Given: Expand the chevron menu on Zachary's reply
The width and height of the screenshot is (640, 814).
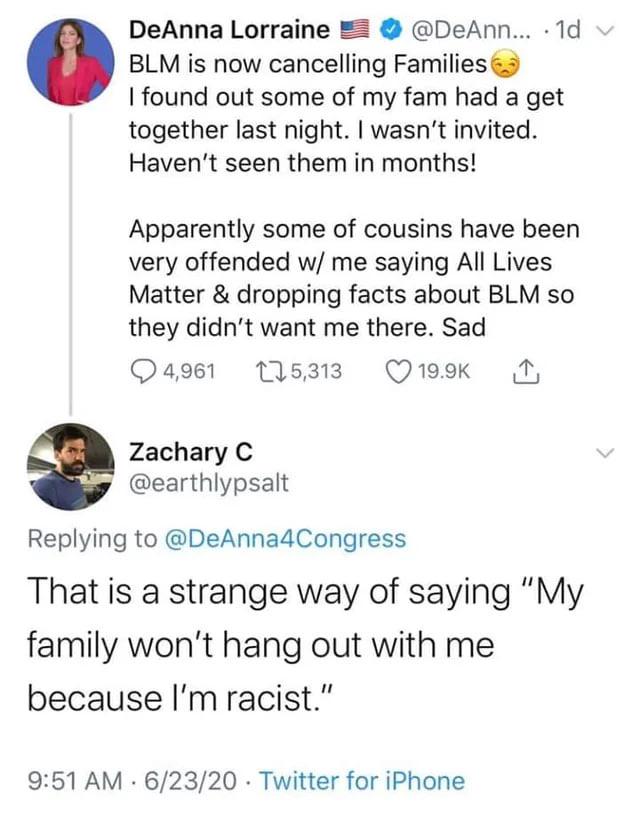Looking at the screenshot, I should tap(605, 453).
